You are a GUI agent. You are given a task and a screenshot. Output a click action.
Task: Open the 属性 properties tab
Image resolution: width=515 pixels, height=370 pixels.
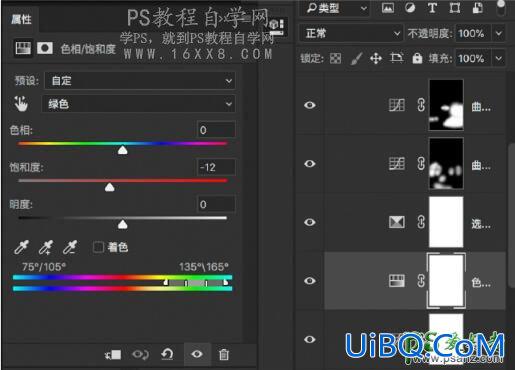click(21, 20)
